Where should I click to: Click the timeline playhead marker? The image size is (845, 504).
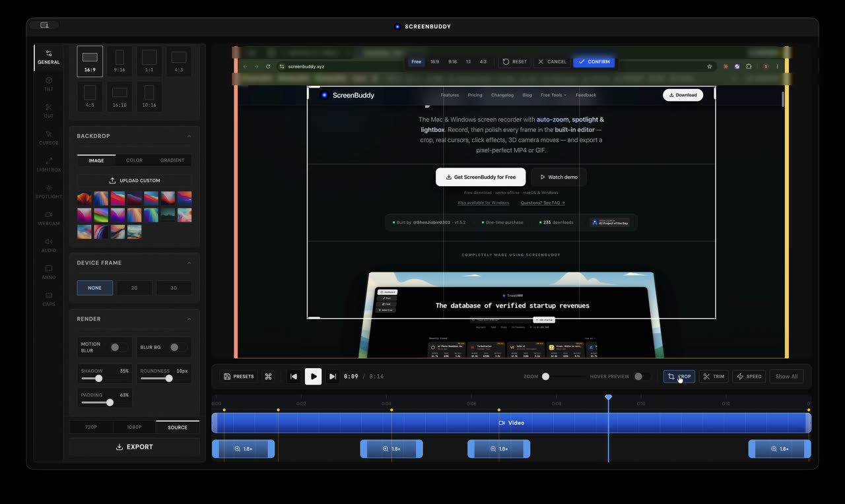609,397
